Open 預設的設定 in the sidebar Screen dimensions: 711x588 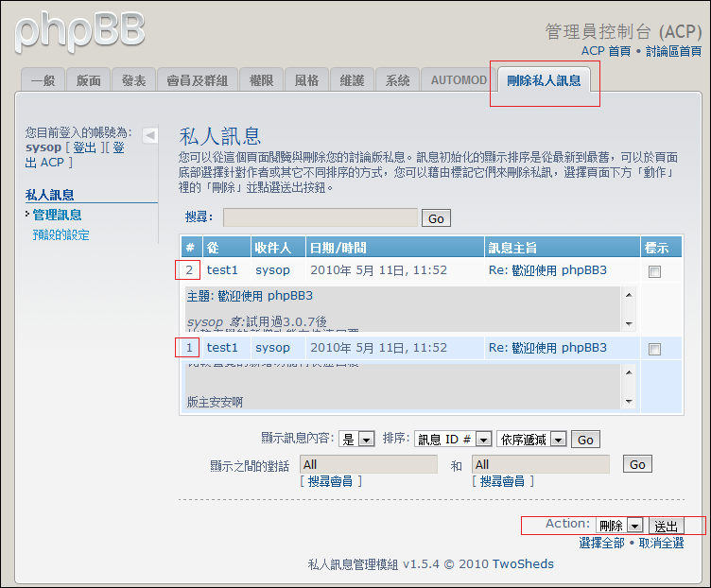tap(61, 234)
